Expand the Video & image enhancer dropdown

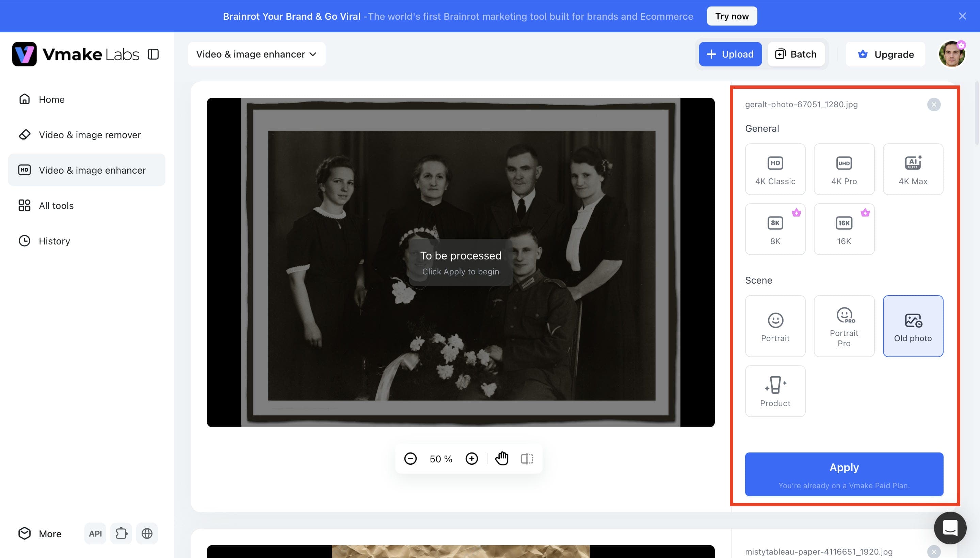point(257,54)
